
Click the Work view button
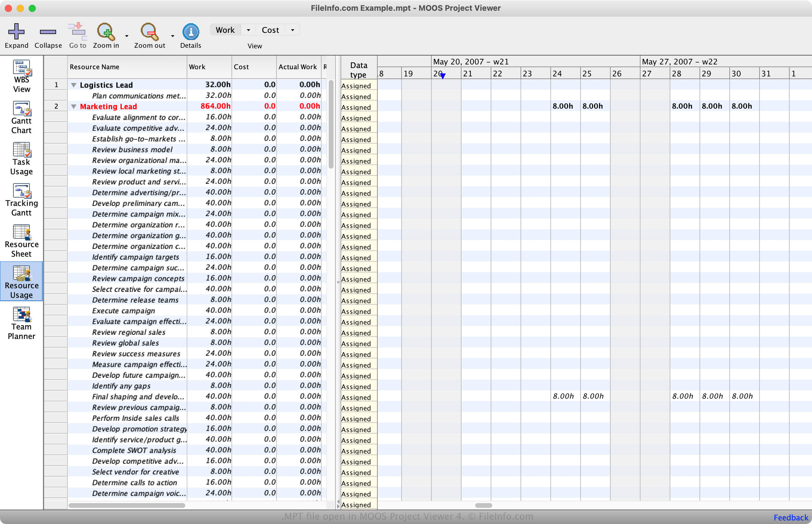click(225, 30)
